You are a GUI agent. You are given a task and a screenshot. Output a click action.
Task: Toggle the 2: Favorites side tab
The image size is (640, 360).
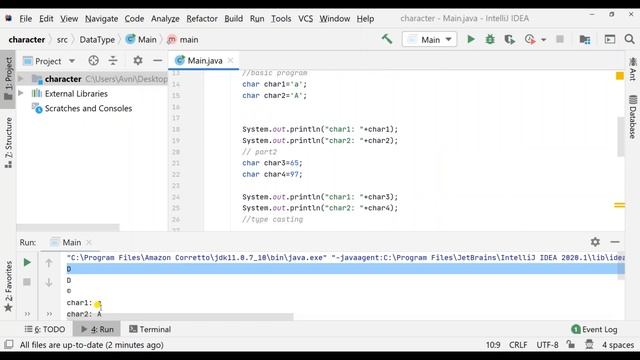8,287
